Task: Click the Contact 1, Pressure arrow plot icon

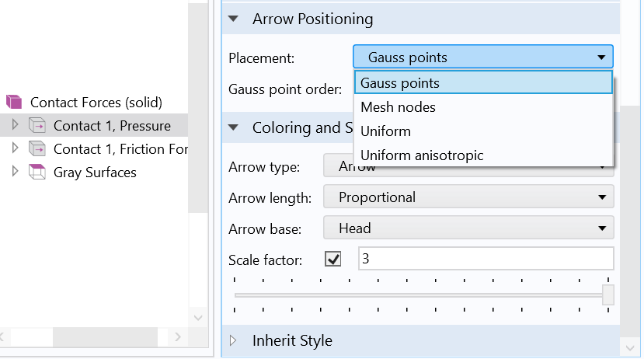Action: tap(37, 125)
